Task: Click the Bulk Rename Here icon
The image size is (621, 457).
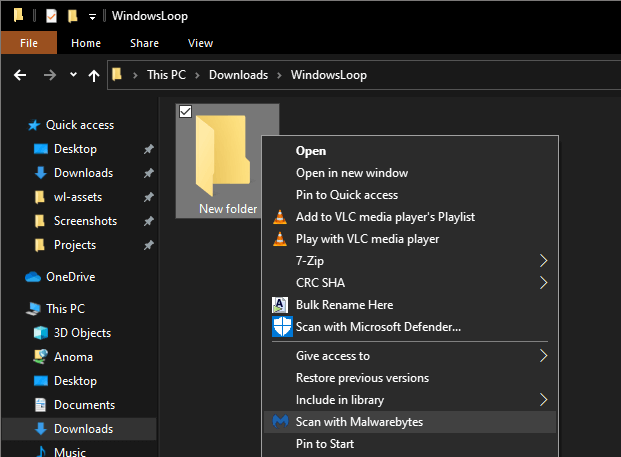Action: [x=280, y=305]
